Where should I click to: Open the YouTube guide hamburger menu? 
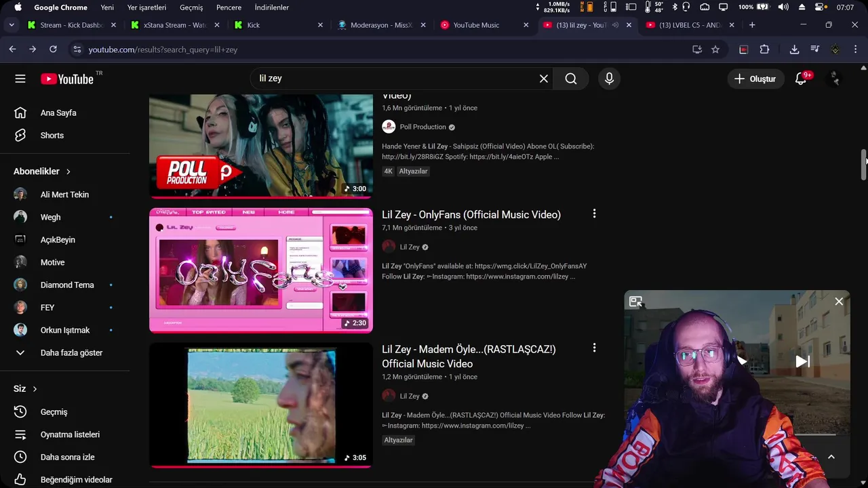point(20,79)
